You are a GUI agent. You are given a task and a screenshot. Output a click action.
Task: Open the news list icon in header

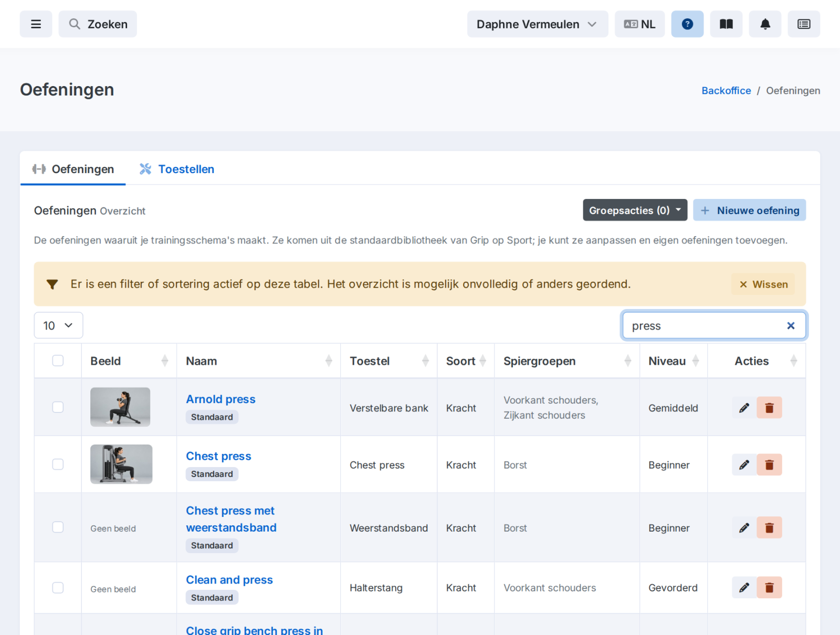point(804,24)
